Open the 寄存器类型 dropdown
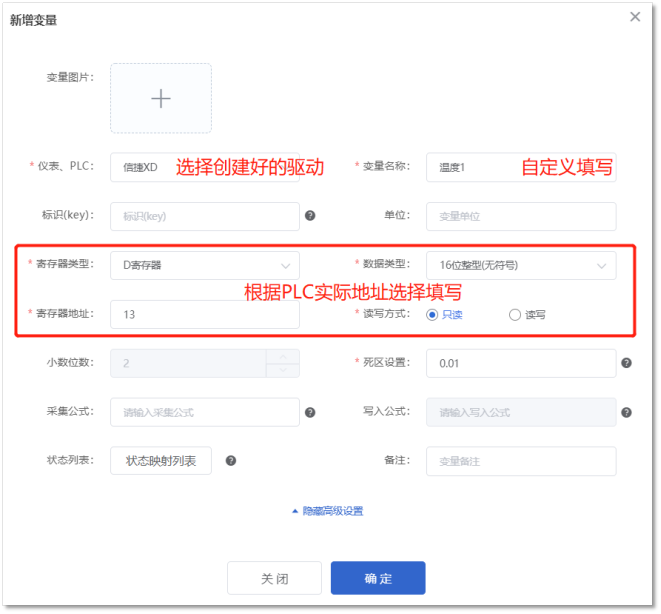Viewport: 661px width, 614px height. (x=205, y=265)
